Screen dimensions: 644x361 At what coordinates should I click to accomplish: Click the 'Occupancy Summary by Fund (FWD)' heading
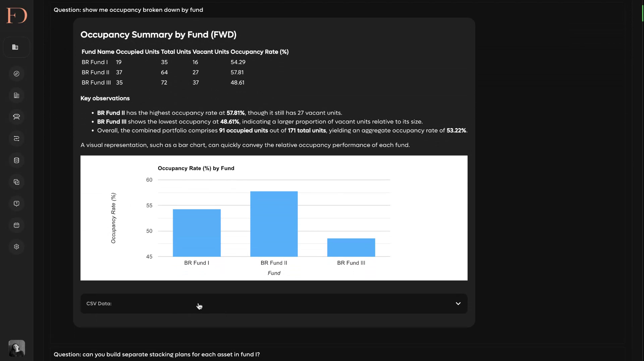coord(158,35)
